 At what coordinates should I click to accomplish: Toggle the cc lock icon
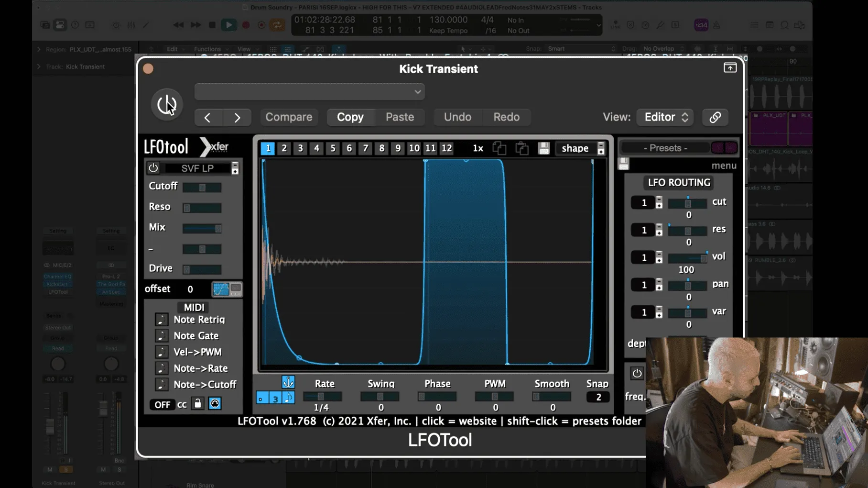tap(197, 404)
